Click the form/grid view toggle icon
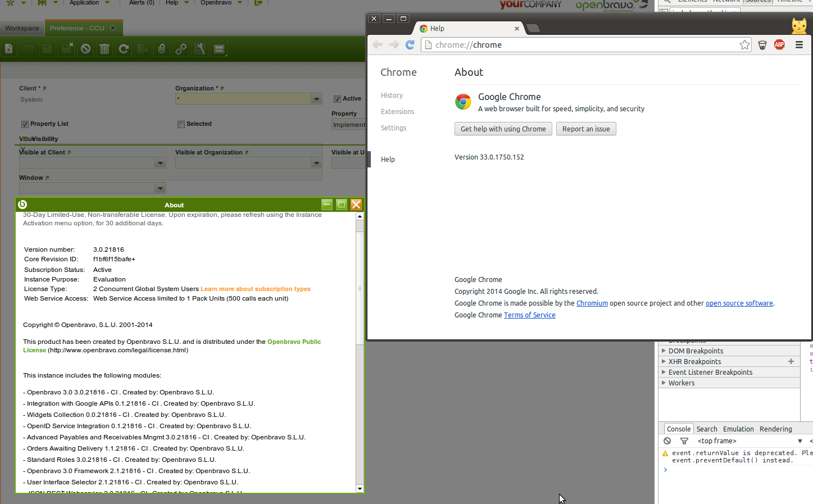This screenshot has height=504, width=813. 219,49
